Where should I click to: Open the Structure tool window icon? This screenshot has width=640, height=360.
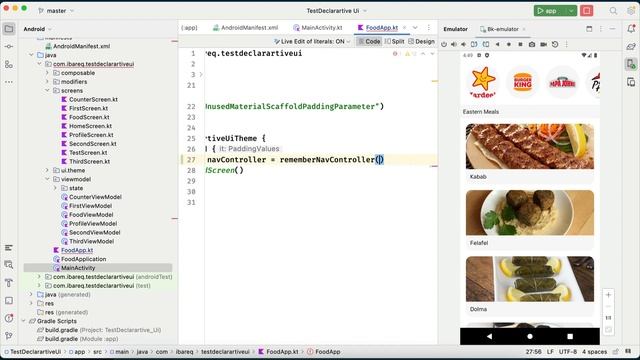point(9,64)
